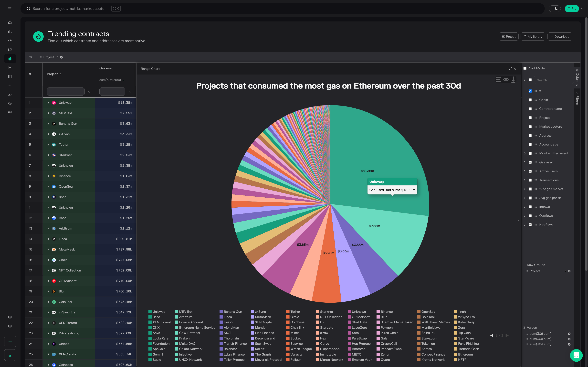Expand the Range Chart to fullscreen

tap(511, 69)
